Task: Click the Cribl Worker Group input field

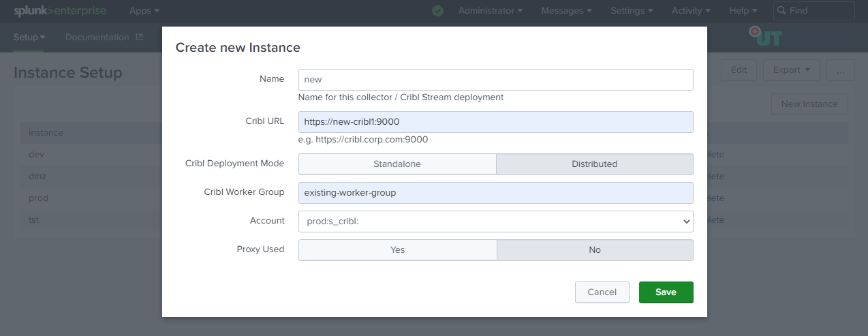Action: pyautogui.click(x=496, y=193)
